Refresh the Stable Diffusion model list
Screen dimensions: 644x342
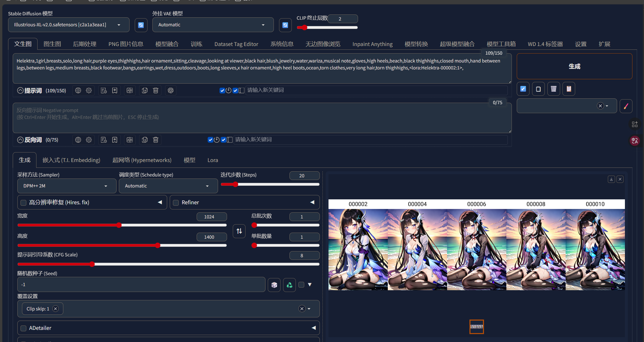pyautogui.click(x=141, y=25)
